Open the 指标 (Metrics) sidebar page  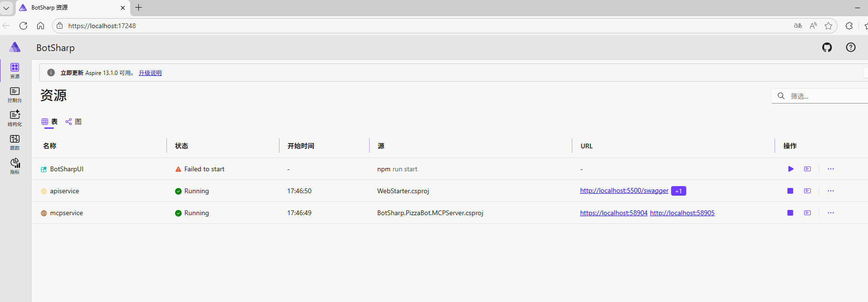[x=15, y=166]
